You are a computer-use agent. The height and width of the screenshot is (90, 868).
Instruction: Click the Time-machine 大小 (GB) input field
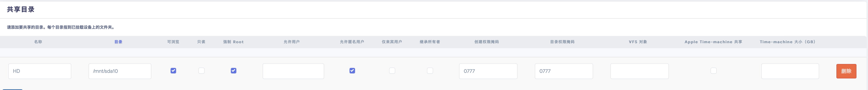click(x=790, y=71)
